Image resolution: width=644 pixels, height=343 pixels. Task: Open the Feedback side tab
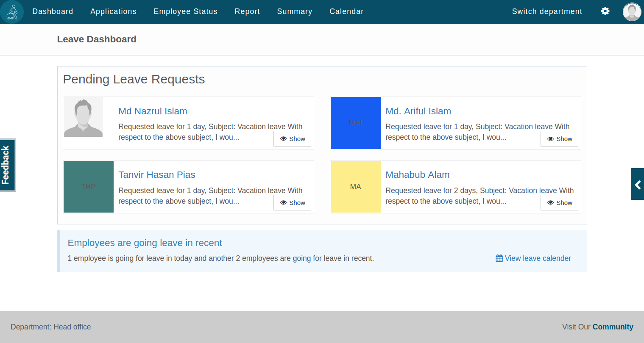pos(7,165)
